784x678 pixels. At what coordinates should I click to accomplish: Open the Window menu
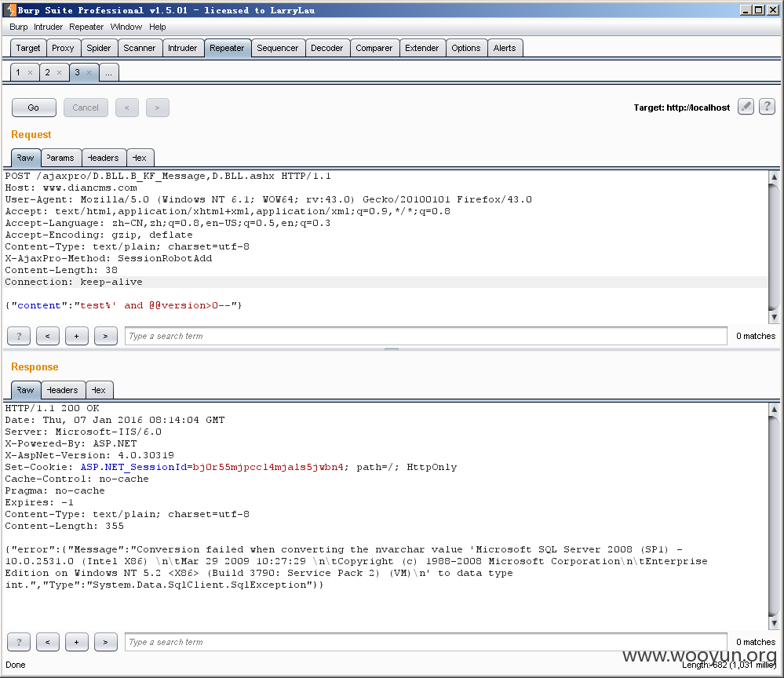pyautogui.click(x=126, y=27)
